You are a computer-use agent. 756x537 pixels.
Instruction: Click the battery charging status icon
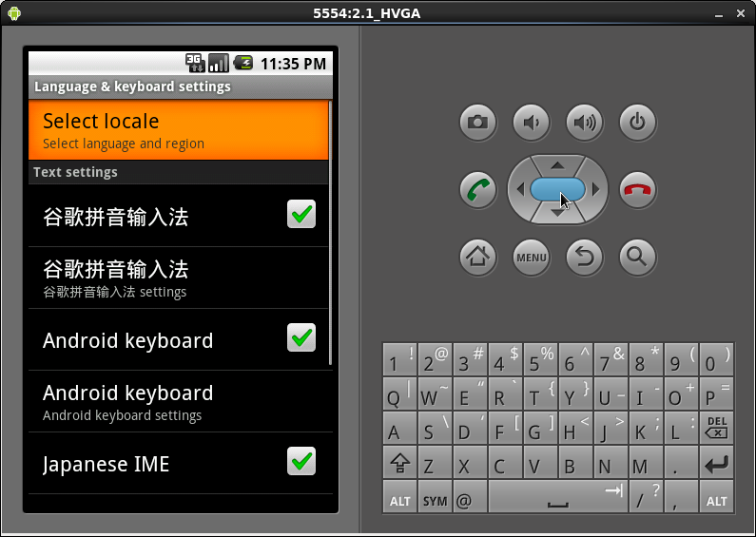[243, 63]
